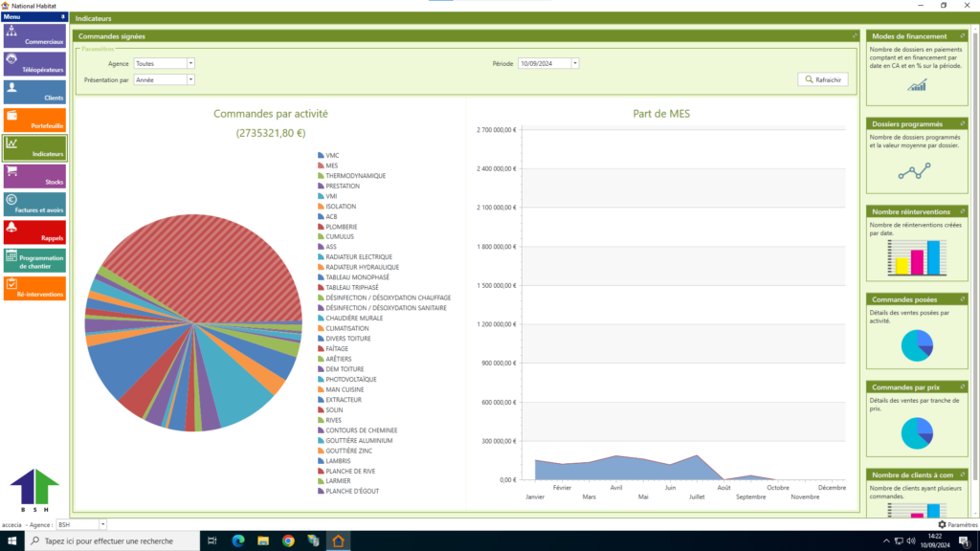Open Task View in the taskbar
Image resolution: width=980 pixels, height=551 pixels.
click(212, 541)
